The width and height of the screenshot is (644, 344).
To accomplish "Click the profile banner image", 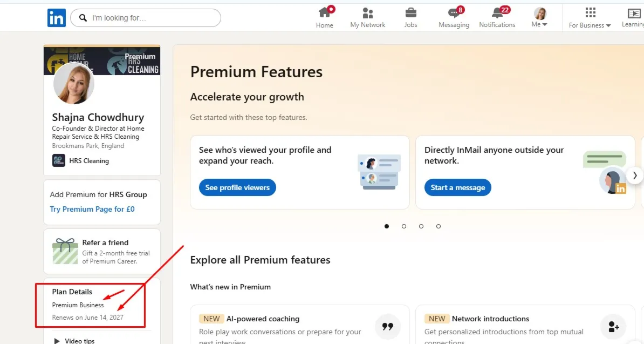I will 102,60.
